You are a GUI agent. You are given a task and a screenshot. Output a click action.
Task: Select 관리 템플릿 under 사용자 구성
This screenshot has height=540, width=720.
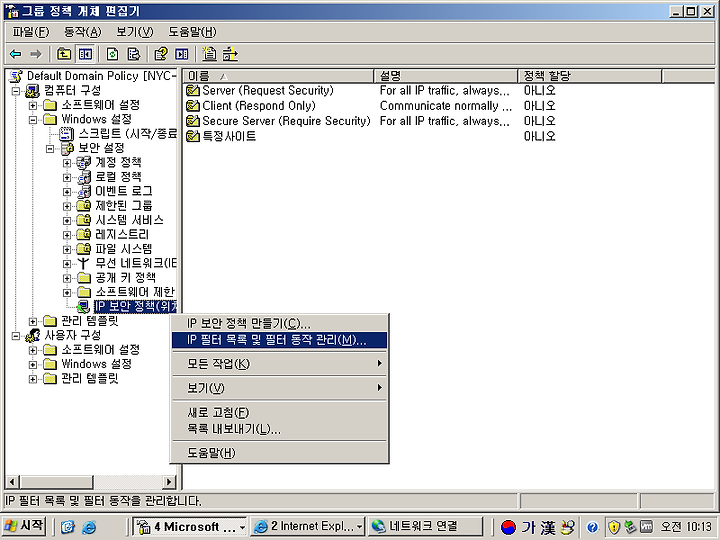(x=90, y=378)
